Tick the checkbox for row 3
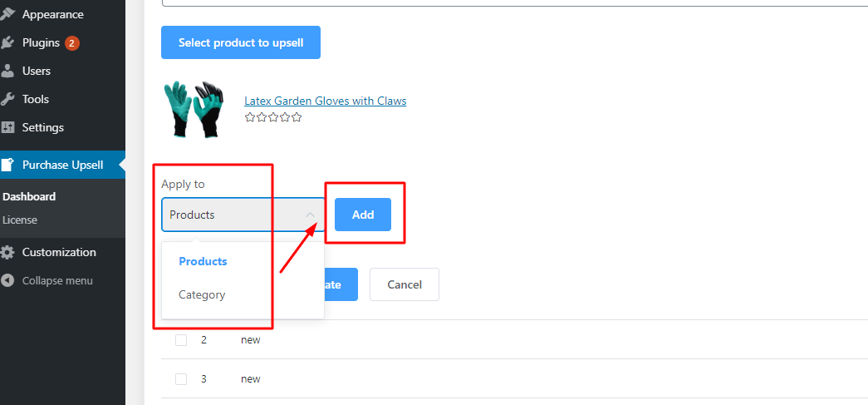This screenshot has width=868, height=405. (181, 379)
